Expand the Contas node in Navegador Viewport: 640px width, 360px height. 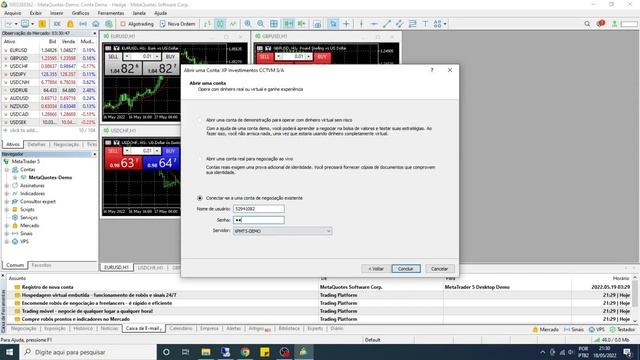(x=7, y=169)
